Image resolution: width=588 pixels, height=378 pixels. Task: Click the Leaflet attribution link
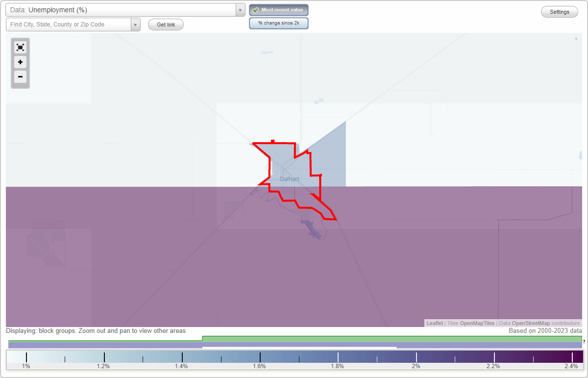[435, 323]
